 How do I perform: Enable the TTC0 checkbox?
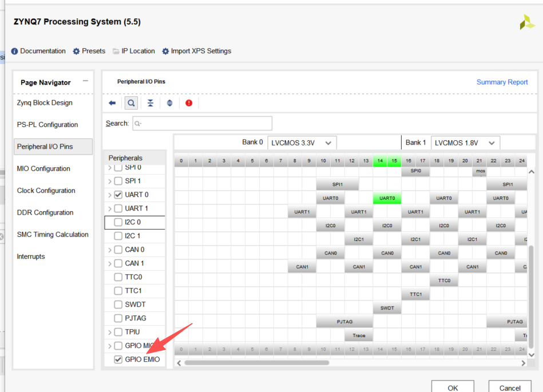(118, 277)
